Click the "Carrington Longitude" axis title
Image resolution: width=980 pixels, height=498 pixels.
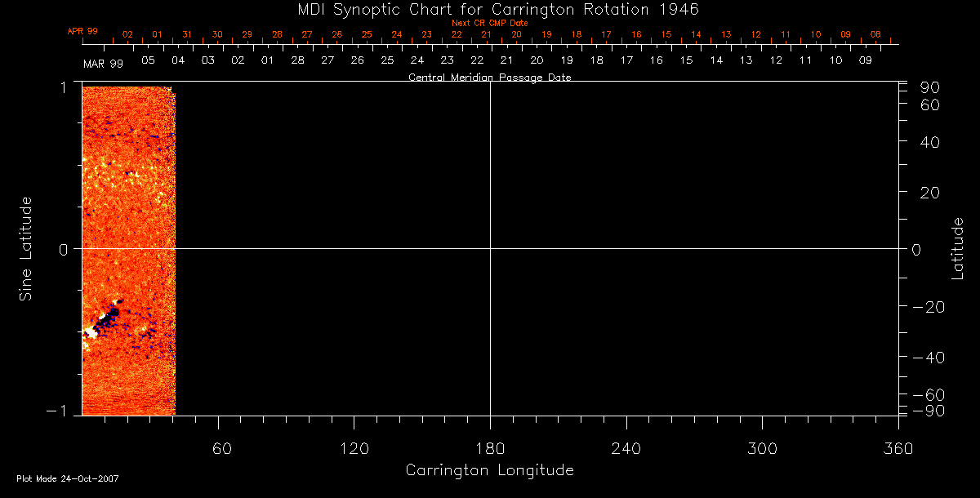[x=489, y=470]
